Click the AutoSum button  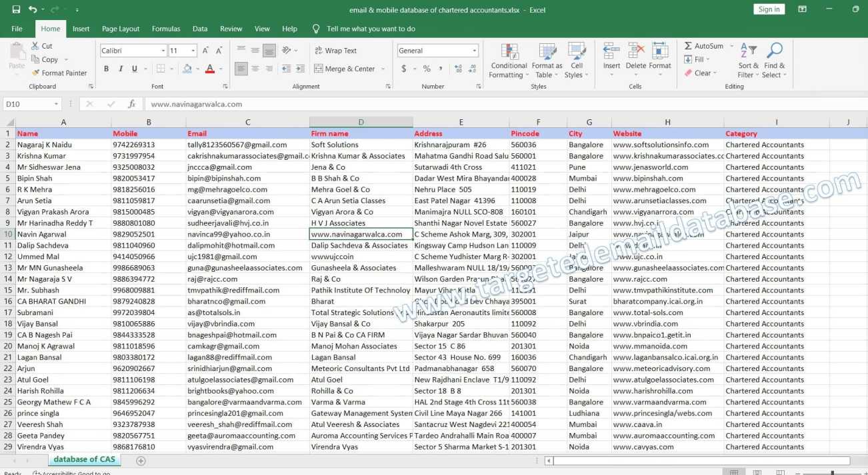703,45
